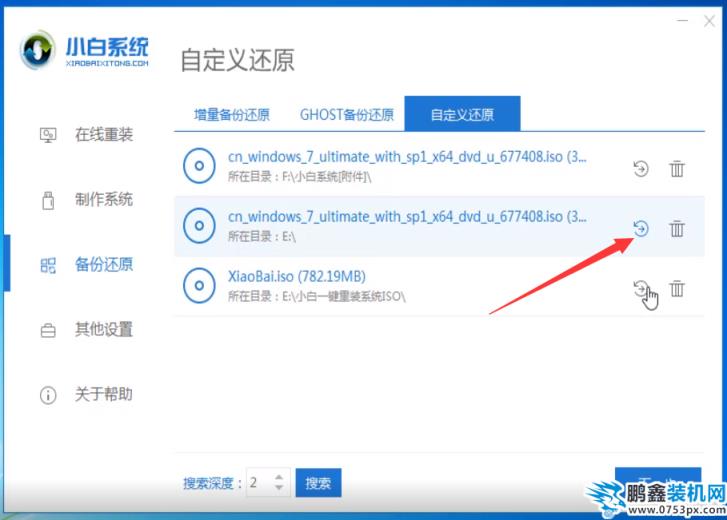Click XiaoBai.iso (782.19MB) file name
Viewport: 727px width, 520px height.
click(x=297, y=277)
